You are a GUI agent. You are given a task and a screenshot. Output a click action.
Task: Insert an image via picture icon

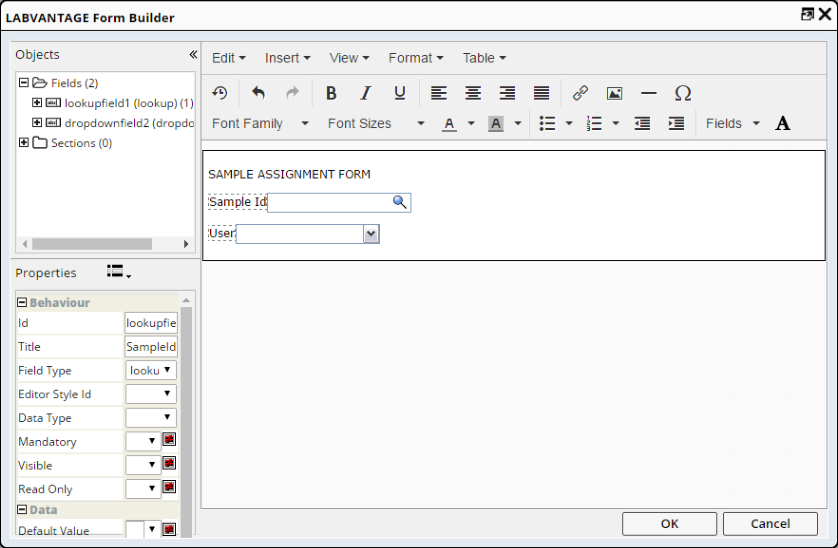(615, 93)
